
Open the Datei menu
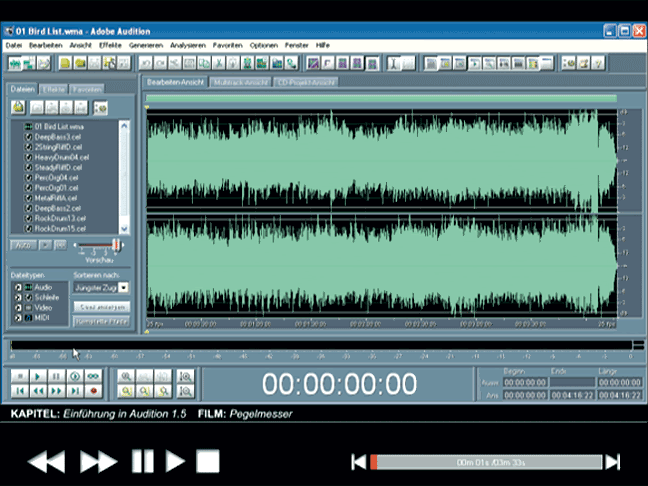coord(14,45)
